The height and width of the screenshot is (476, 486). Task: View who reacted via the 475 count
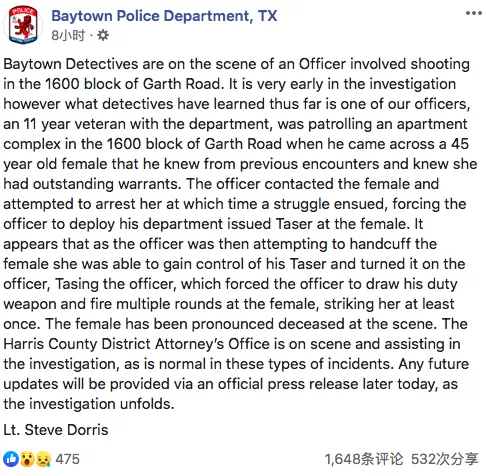[68, 459]
